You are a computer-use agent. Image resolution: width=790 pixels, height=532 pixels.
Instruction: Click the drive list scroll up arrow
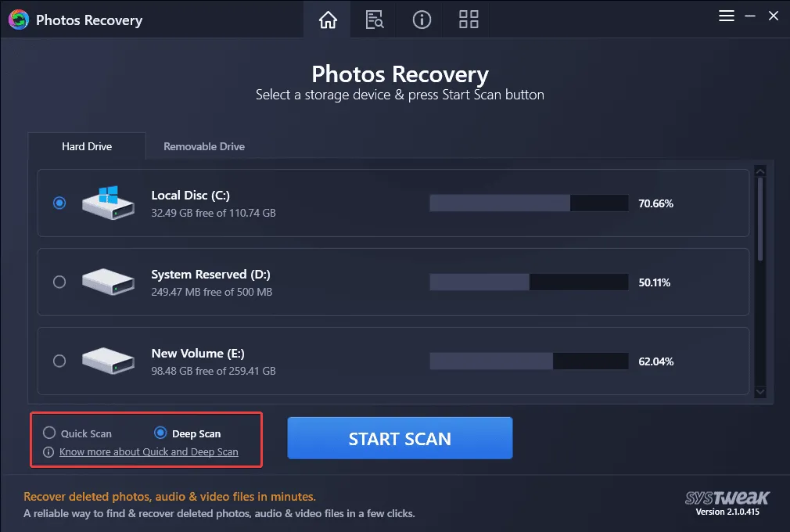click(x=760, y=171)
